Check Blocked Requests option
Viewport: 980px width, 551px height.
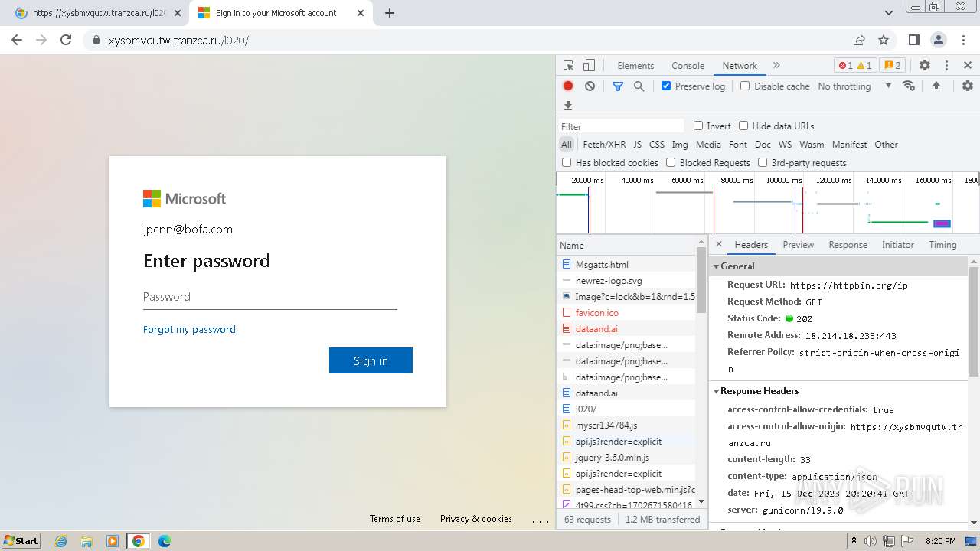pyautogui.click(x=671, y=162)
